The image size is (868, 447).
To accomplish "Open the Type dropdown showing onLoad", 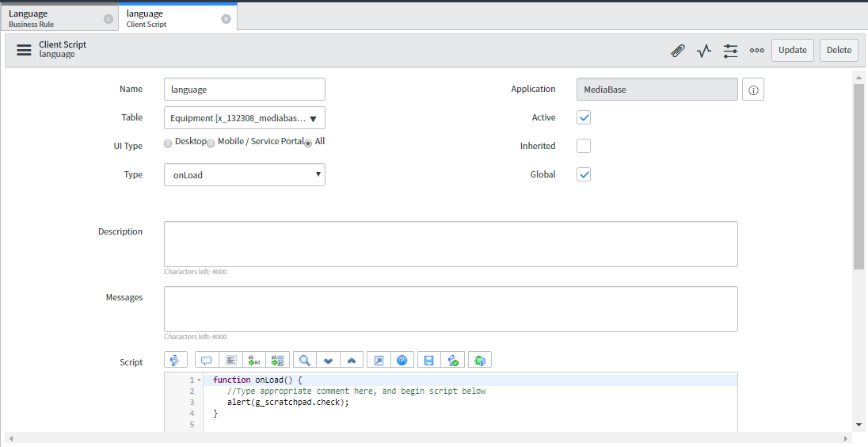I will (x=244, y=175).
